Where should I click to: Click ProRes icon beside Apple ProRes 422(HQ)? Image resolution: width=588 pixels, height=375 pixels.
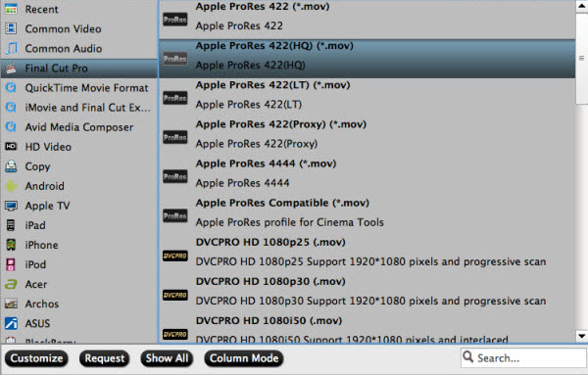pos(175,59)
